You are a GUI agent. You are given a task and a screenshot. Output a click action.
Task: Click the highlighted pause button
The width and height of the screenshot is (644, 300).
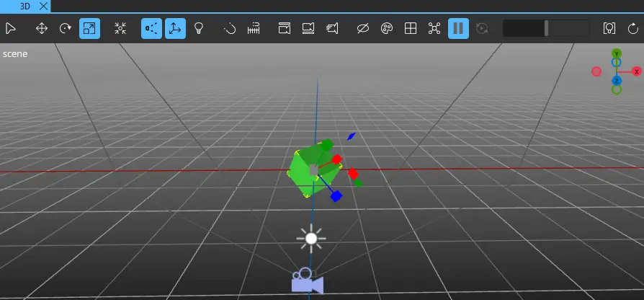click(457, 29)
